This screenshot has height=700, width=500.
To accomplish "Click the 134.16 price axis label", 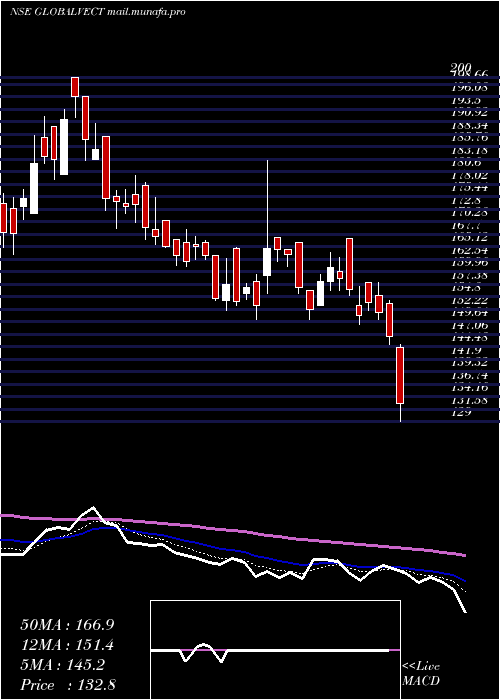I will 469,389.
